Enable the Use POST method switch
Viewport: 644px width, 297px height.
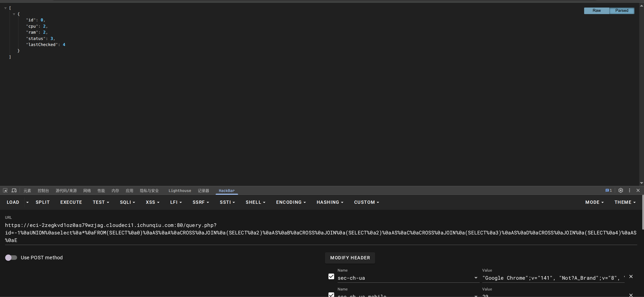tap(11, 258)
